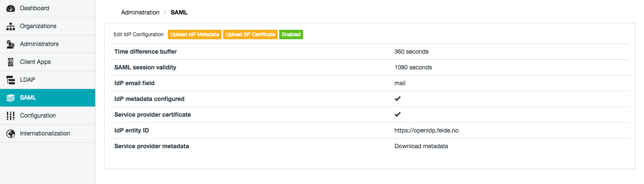Select Internationalization in the sidebar
The image size is (644, 184).
pyautogui.click(x=45, y=134)
